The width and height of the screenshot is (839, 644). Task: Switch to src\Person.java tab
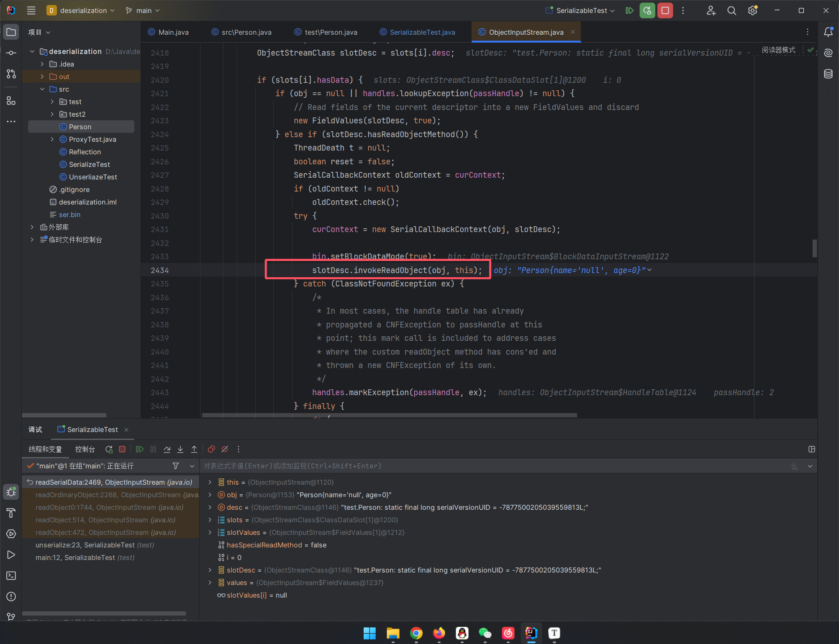click(241, 32)
